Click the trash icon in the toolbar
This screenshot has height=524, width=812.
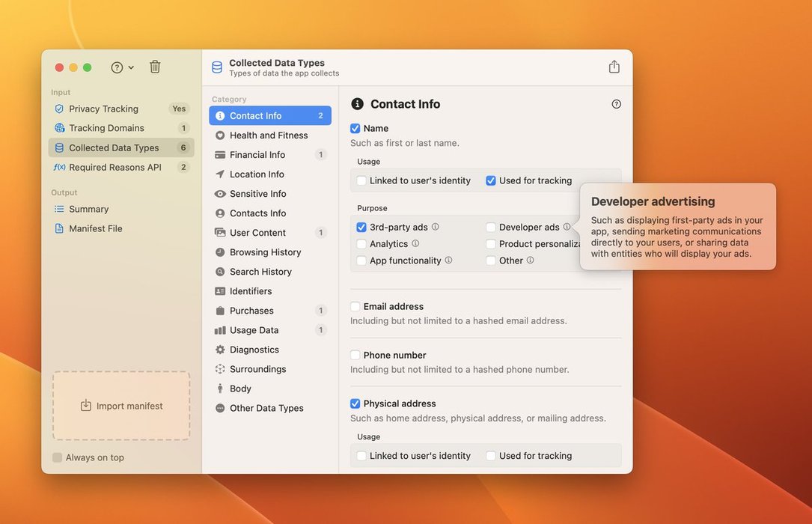(155, 67)
